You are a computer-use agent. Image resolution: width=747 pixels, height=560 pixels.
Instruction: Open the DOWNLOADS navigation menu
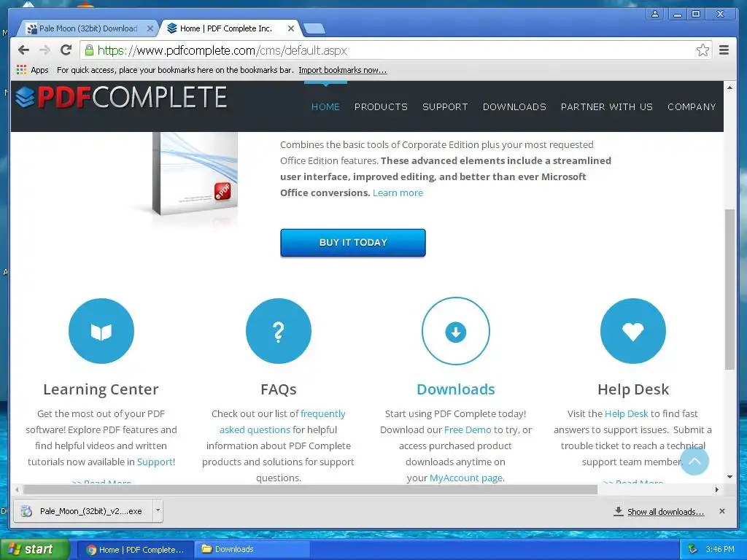point(514,106)
